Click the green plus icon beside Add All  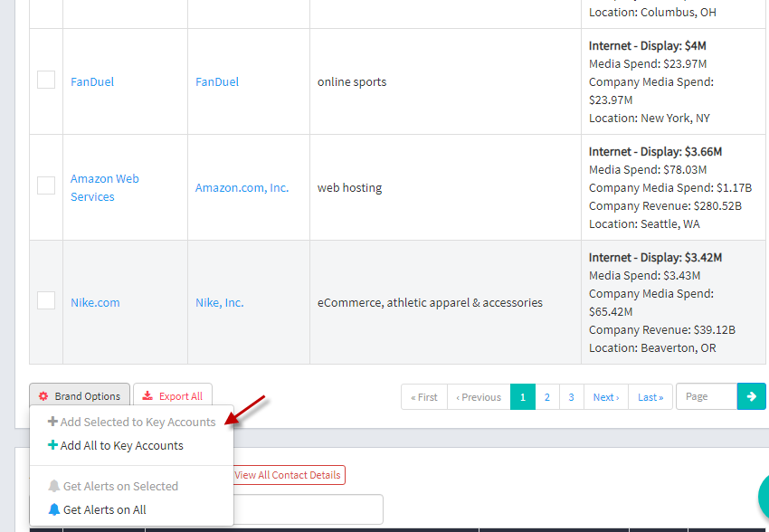(52, 445)
